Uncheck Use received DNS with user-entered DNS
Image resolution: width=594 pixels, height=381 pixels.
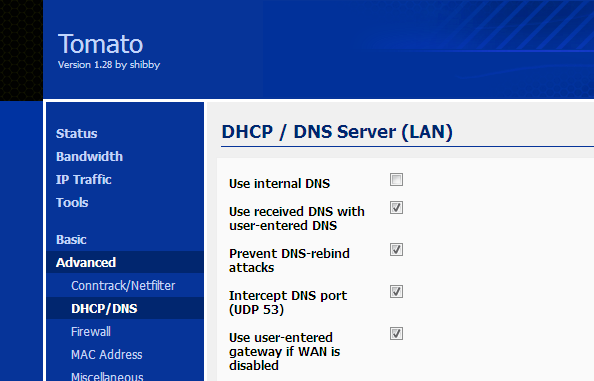[x=396, y=208]
